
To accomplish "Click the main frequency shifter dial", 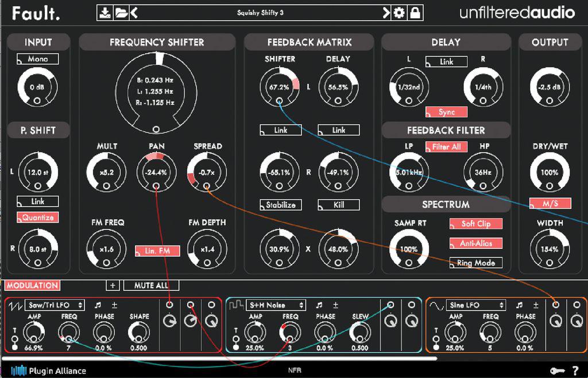I will 156,92.
